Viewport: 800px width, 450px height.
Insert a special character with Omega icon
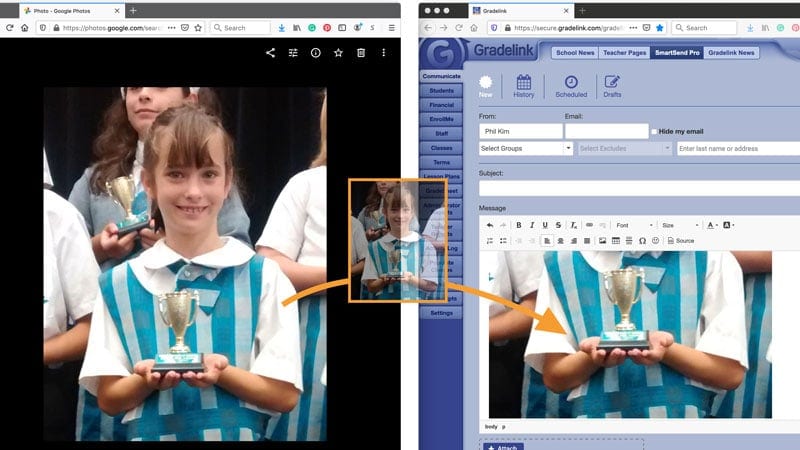[x=642, y=241]
